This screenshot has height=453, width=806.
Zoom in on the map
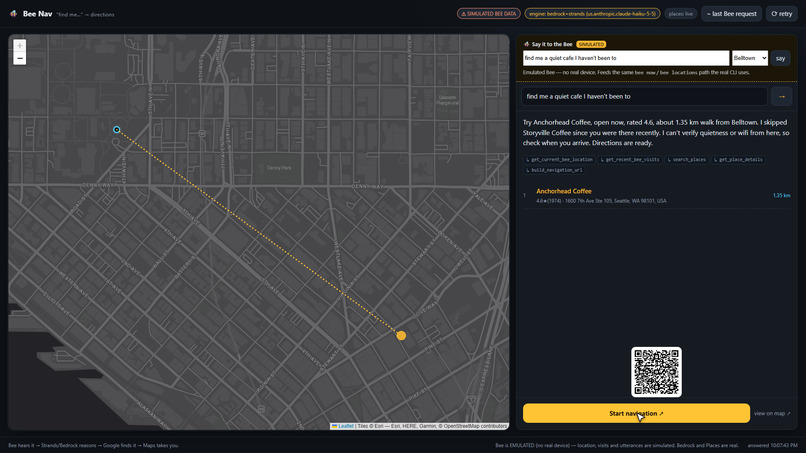20,46
